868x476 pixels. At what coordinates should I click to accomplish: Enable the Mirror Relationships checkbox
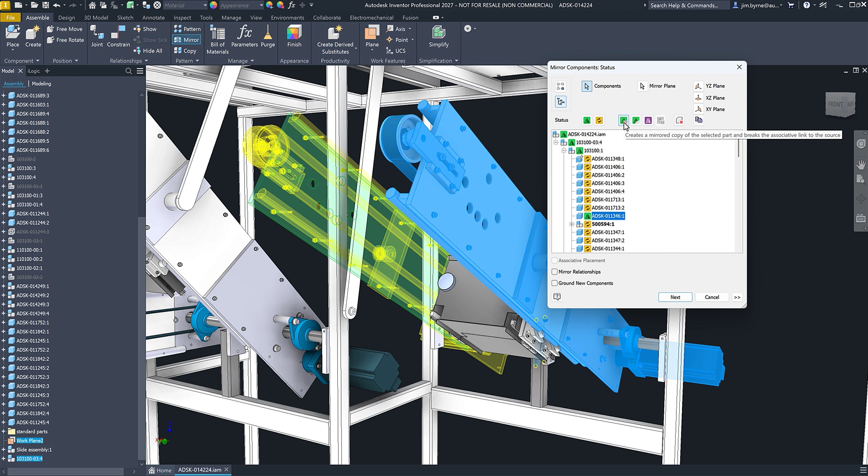555,272
